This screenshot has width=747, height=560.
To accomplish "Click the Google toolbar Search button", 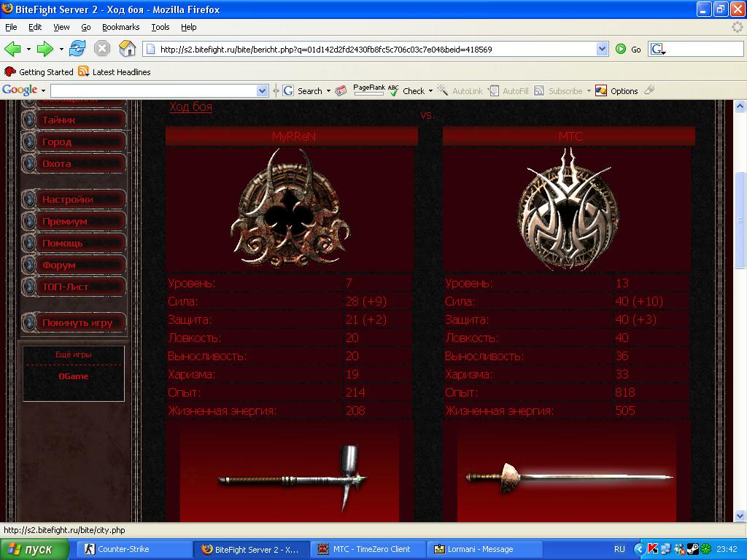I will tap(303, 91).
